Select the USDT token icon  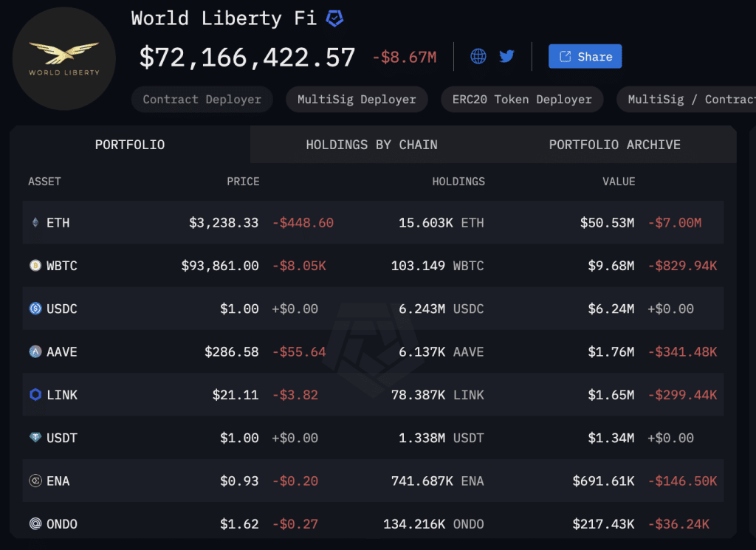[35, 437]
